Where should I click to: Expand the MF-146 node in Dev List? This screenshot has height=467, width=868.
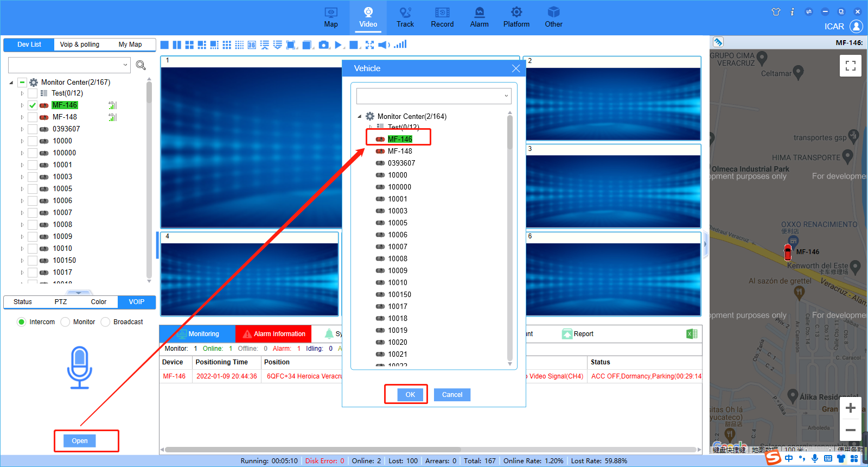pos(22,105)
